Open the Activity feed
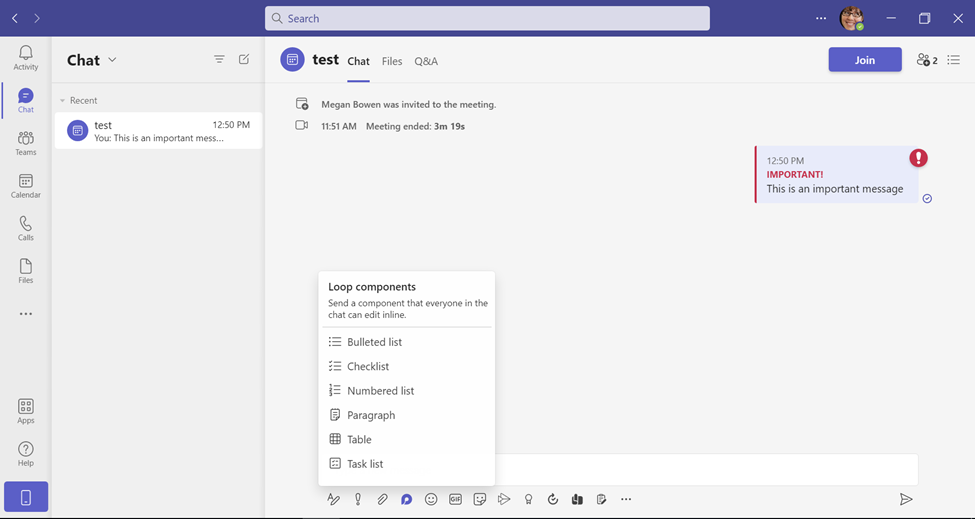 click(25, 58)
